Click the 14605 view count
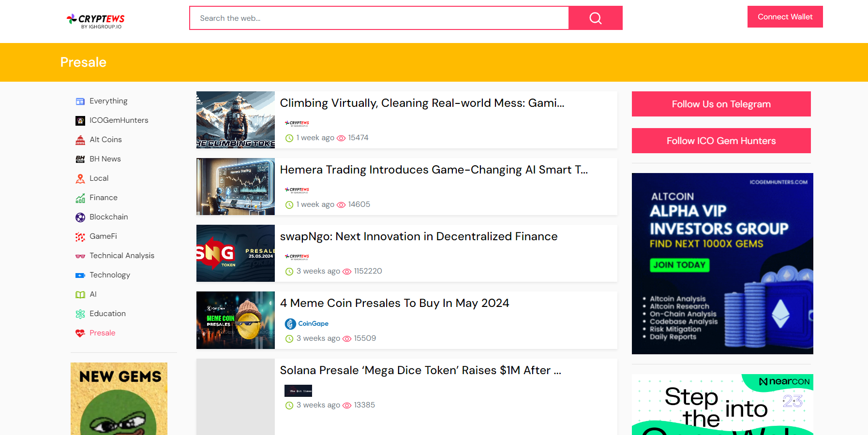868x435 pixels. (359, 204)
